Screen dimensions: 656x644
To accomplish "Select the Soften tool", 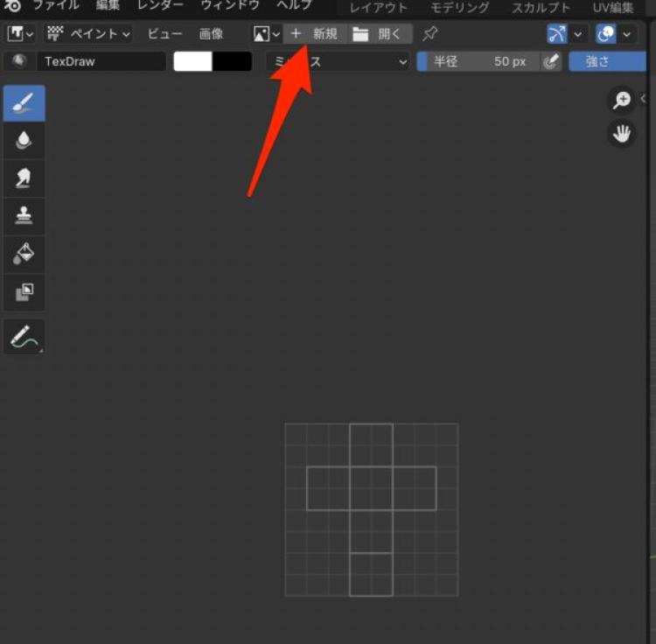I will (x=24, y=141).
